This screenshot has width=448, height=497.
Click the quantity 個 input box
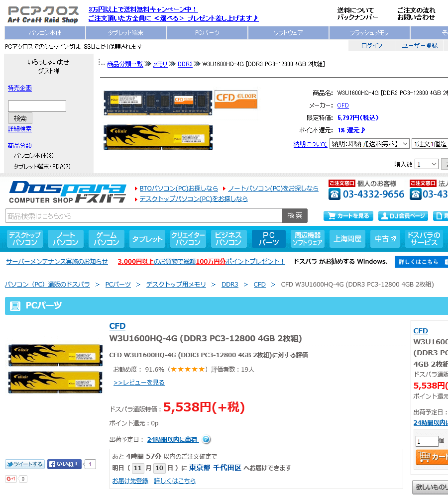point(427,441)
